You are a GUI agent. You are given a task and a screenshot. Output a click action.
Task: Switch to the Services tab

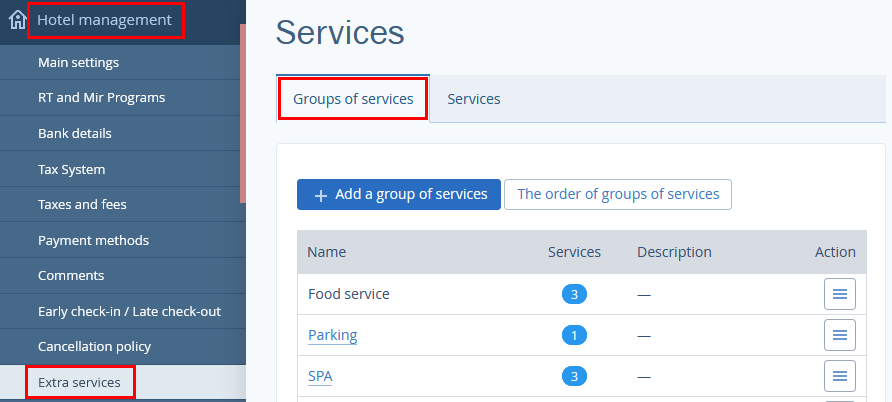[x=474, y=99]
